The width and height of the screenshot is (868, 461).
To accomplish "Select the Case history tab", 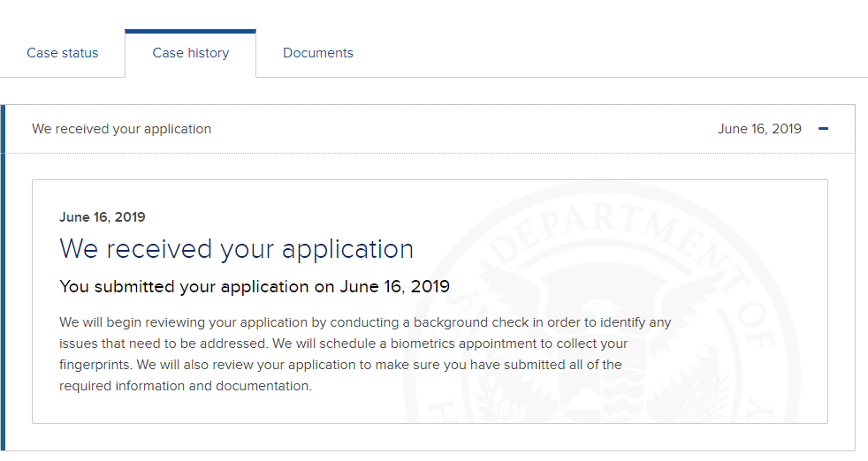I will tap(190, 53).
